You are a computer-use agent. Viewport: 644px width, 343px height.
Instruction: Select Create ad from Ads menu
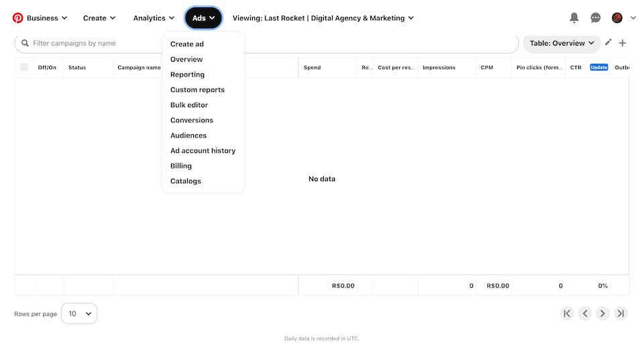tap(187, 44)
